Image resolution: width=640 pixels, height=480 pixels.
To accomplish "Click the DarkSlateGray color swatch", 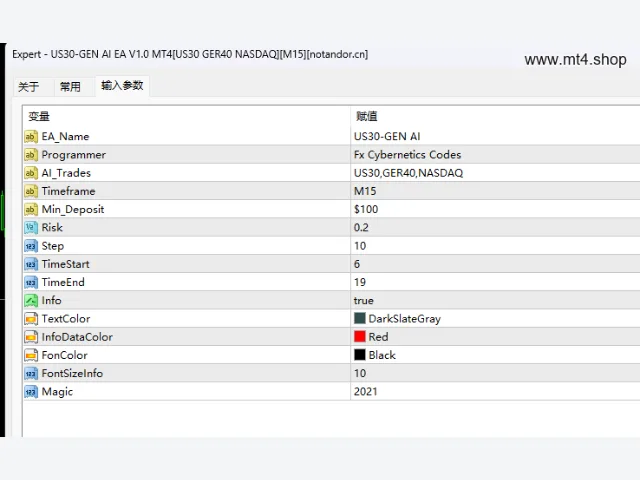I will point(360,318).
